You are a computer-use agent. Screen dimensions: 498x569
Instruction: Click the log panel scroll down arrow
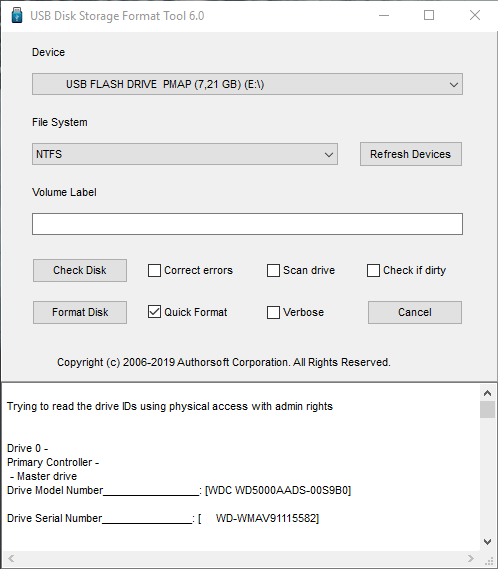coord(487,542)
